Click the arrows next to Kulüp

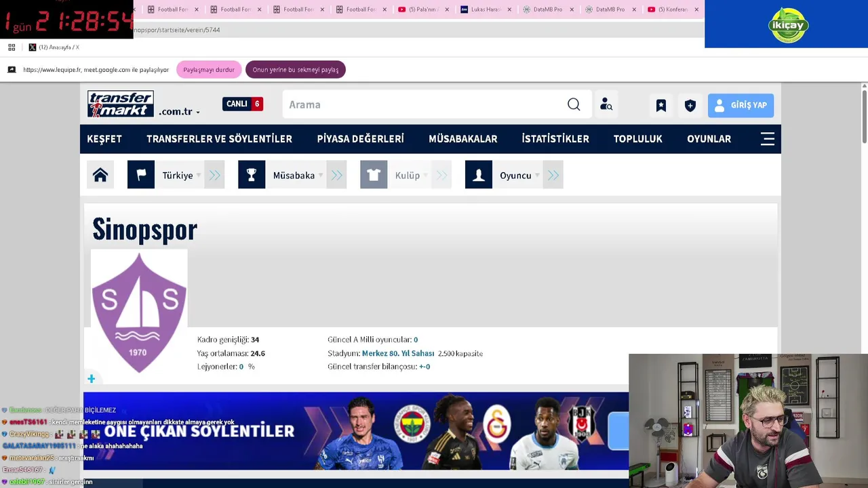pos(441,175)
